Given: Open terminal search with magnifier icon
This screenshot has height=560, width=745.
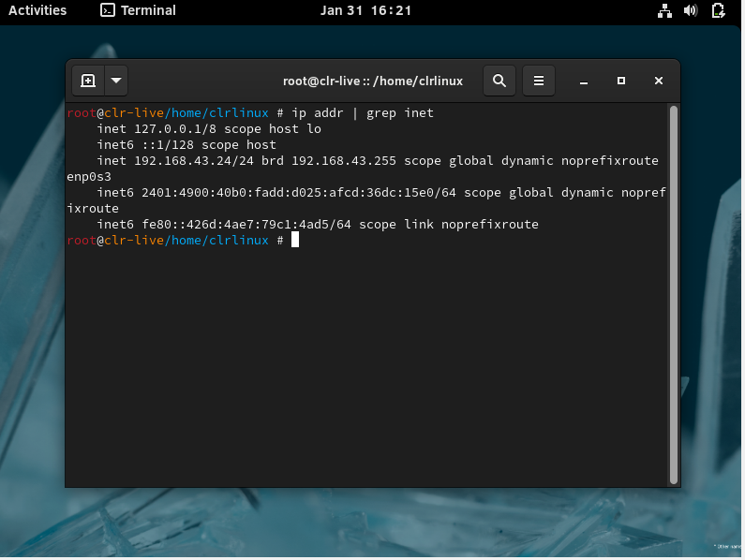Looking at the screenshot, I should coord(499,81).
